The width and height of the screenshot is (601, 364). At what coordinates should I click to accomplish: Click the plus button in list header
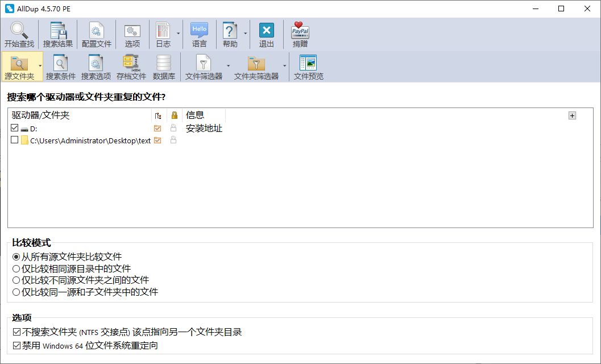pos(572,115)
